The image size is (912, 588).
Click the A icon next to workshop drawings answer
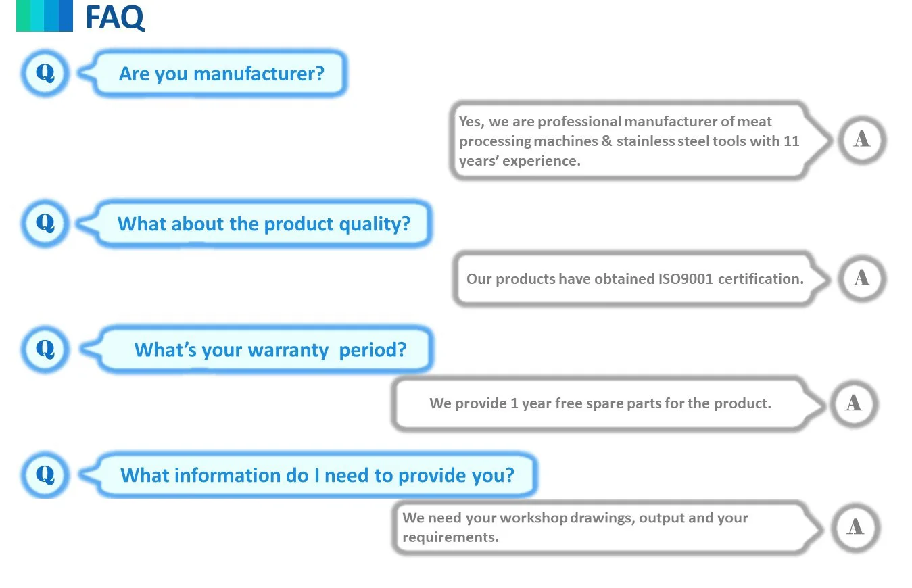point(855,527)
